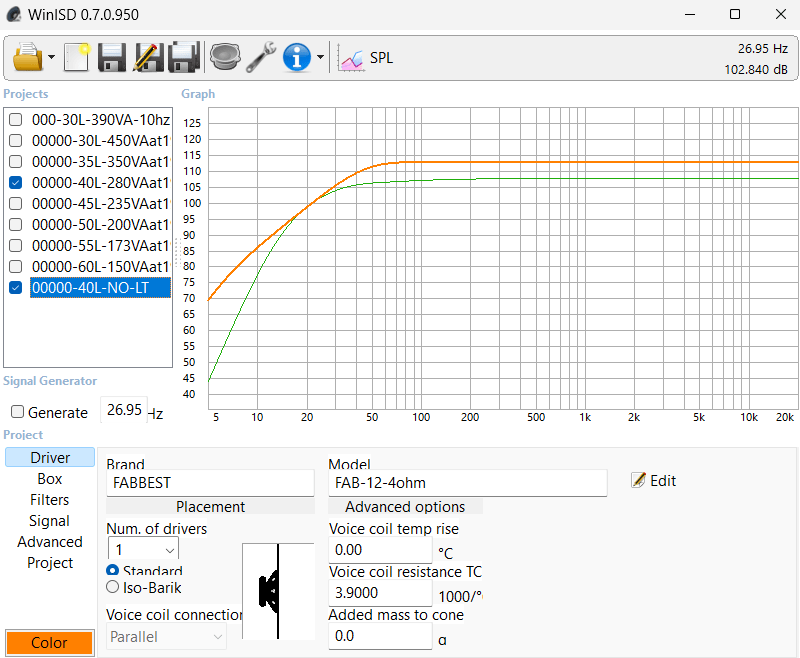800x658 pixels.
Task: Click the SPL graph type chart icon
Action: tap(351, 58)
